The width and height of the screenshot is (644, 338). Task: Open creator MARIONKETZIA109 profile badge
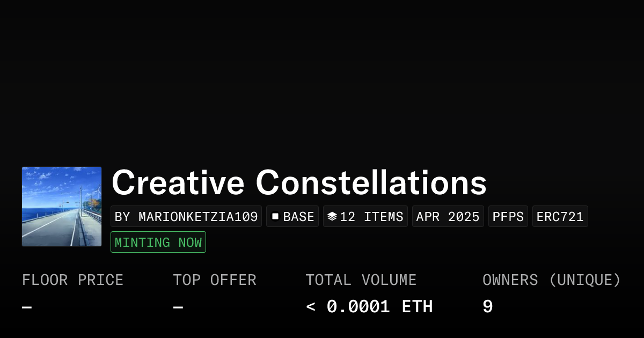[x=186, y=216]
